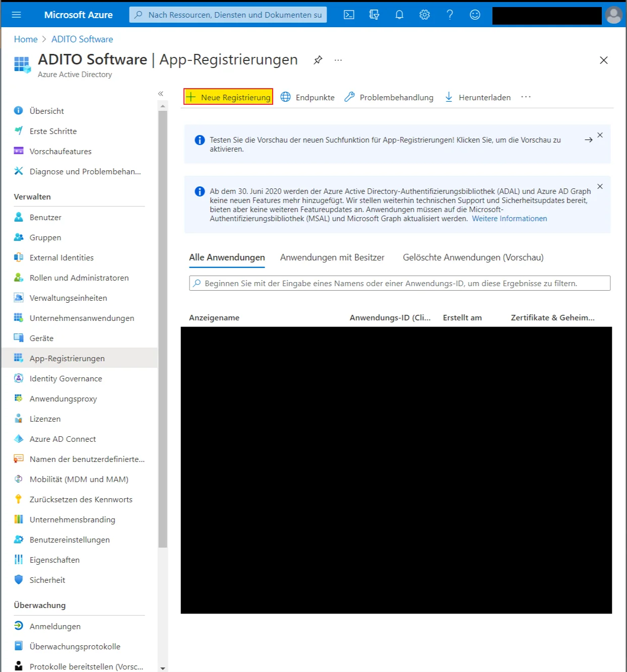Click Herunterladen in the toolbar
Viewport: 627px width, 672px height.
coord(478,97)
